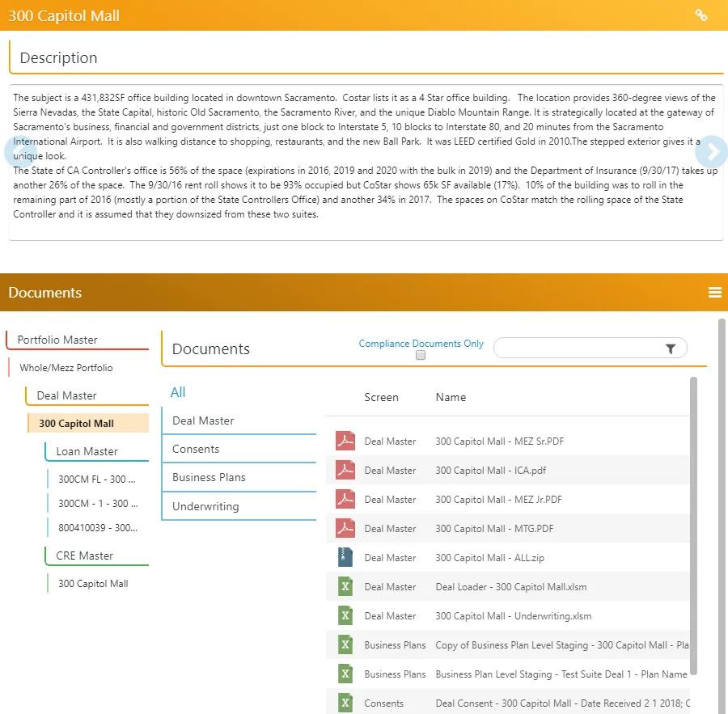Image resolution: width=728 pixels, height=714 pixels.
Task: Show All document categories
Action: [x=178, y=392]
